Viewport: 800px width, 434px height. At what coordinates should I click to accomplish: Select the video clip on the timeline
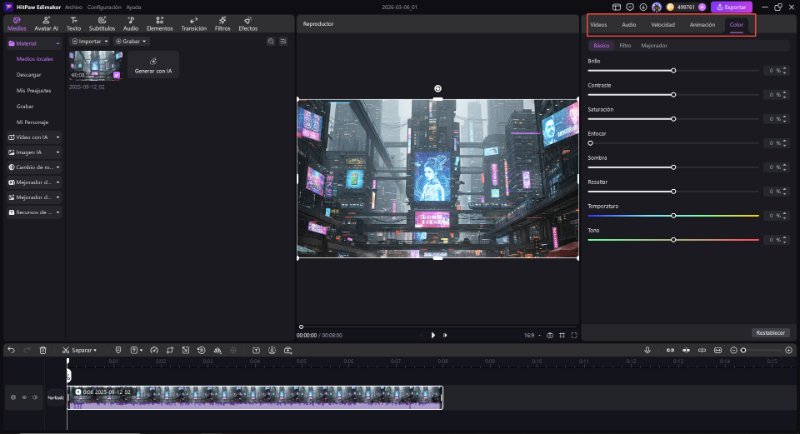[255, 397]
